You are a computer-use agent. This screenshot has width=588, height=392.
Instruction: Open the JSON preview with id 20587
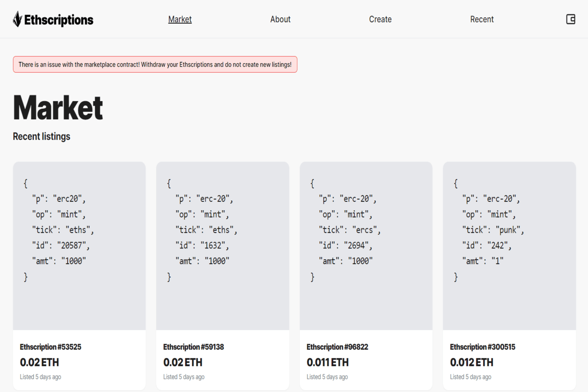[x=79, y=246]
